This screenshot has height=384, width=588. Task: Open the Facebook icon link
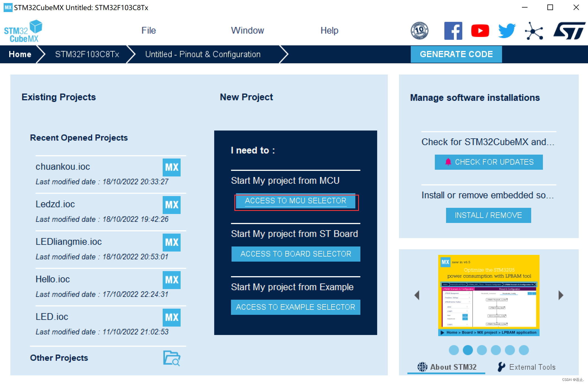(x=453, y=31)
